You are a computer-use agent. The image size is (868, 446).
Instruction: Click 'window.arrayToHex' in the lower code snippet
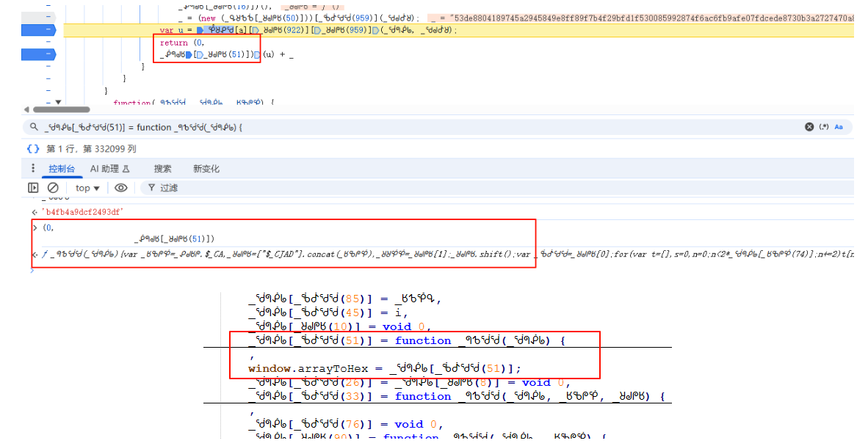(x=308, y=369)
